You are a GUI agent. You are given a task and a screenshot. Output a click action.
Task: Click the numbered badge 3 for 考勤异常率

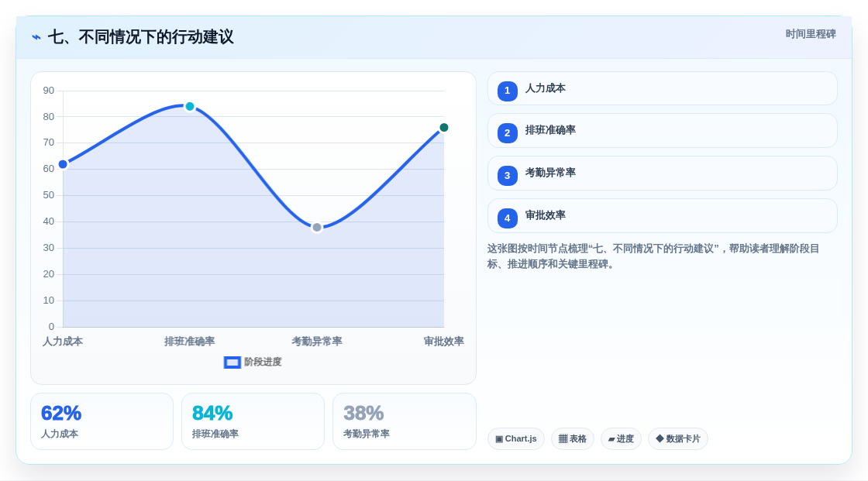507,176
